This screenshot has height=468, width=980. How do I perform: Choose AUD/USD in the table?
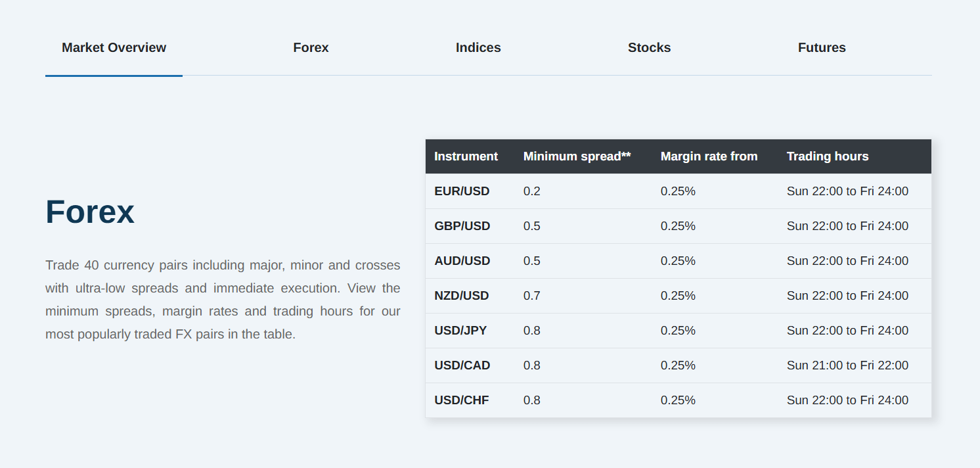pos(462,261)
